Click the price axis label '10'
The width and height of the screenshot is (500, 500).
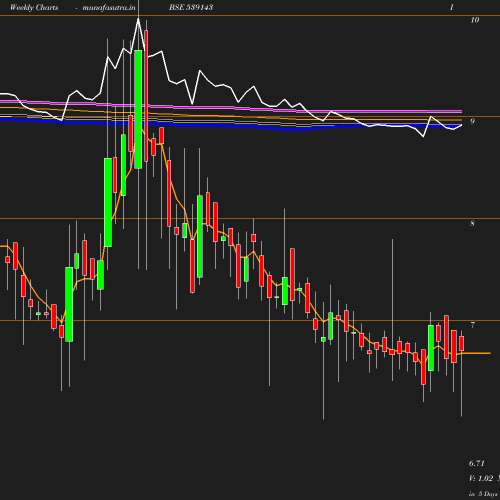click(475, 20)
